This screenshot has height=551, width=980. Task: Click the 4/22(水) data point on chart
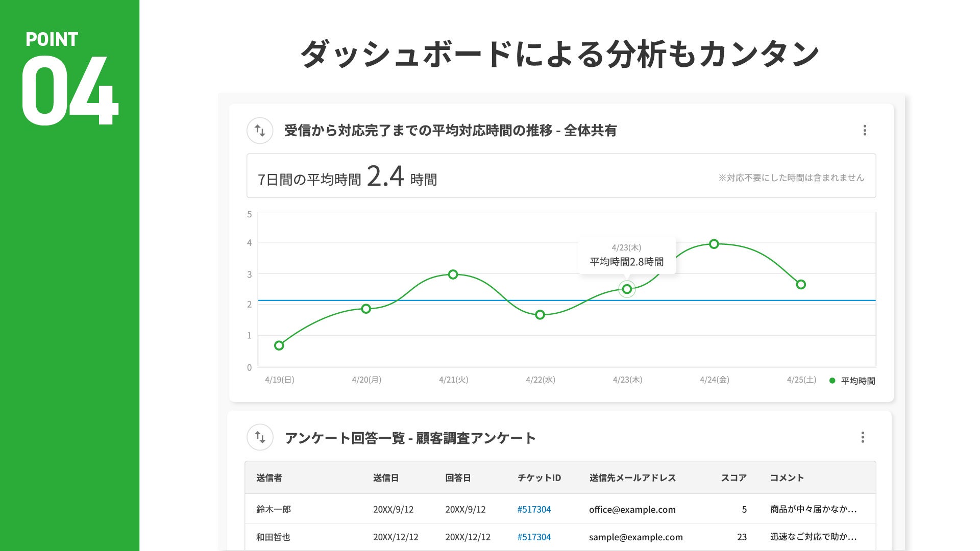point(540,315)
